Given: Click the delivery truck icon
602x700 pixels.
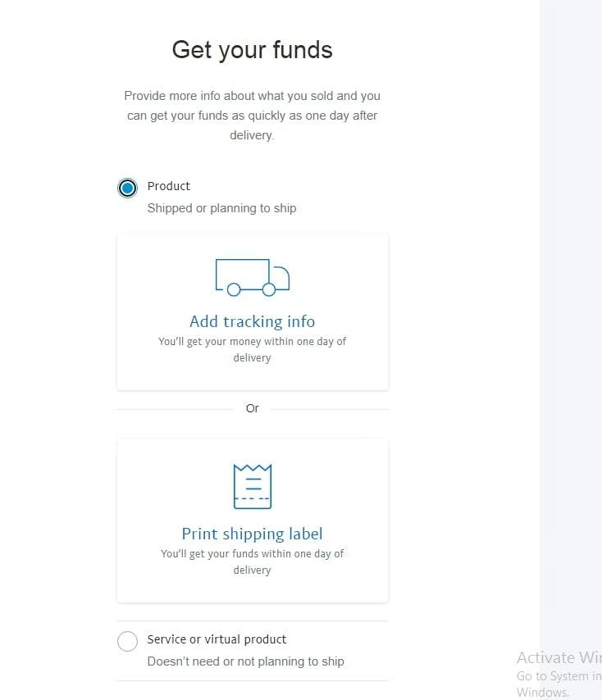Looking at the screenshot, I should tap(252, 277).
